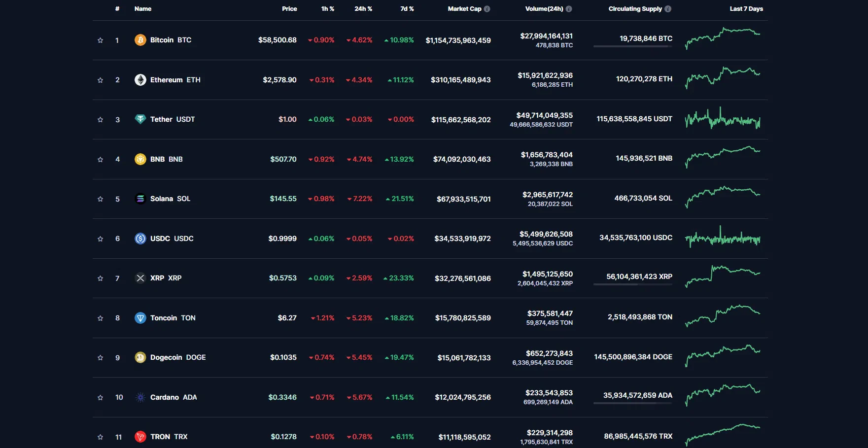Click the Tether coin logo

pos(140,119)
